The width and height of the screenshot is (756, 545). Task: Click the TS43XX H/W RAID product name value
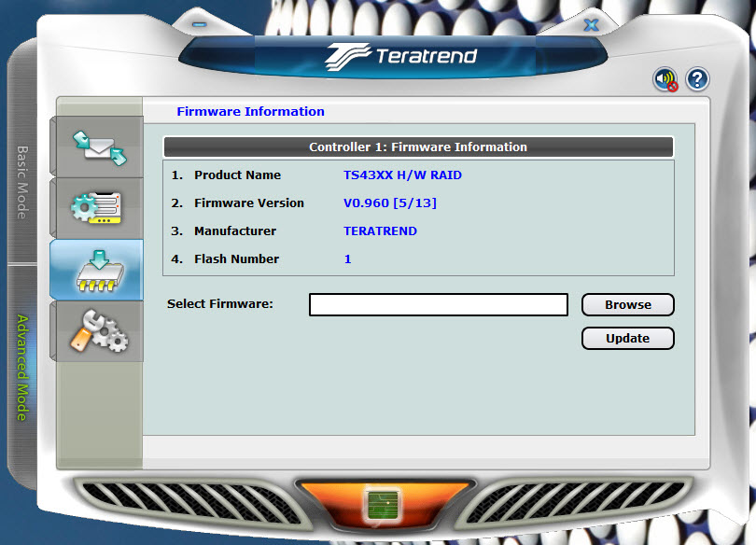pos(402,175)
